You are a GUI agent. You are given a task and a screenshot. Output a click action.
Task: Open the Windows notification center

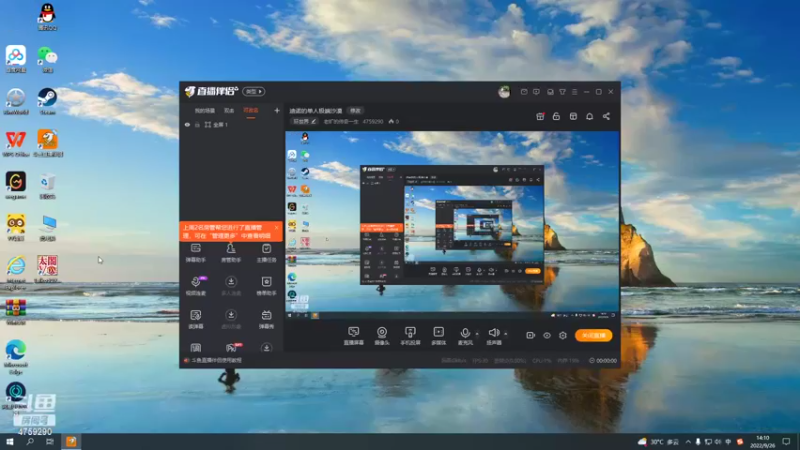point(786,441)
